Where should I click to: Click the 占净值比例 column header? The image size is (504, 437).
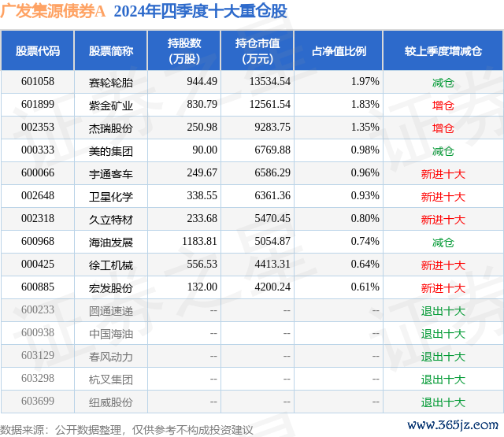coord(339,50)
